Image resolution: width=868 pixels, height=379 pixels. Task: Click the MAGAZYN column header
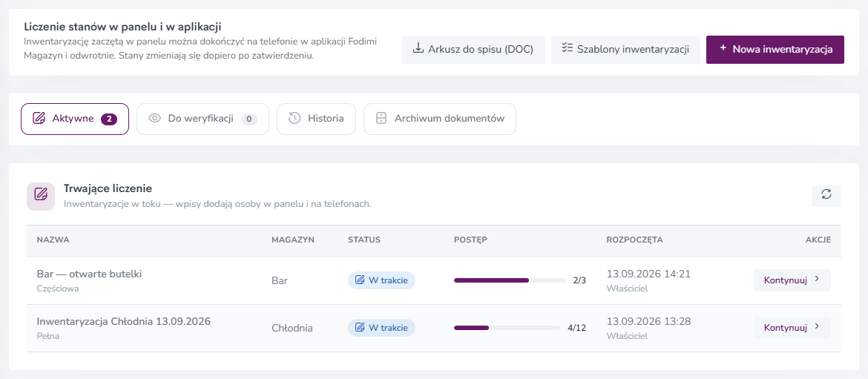pos(293,240)
